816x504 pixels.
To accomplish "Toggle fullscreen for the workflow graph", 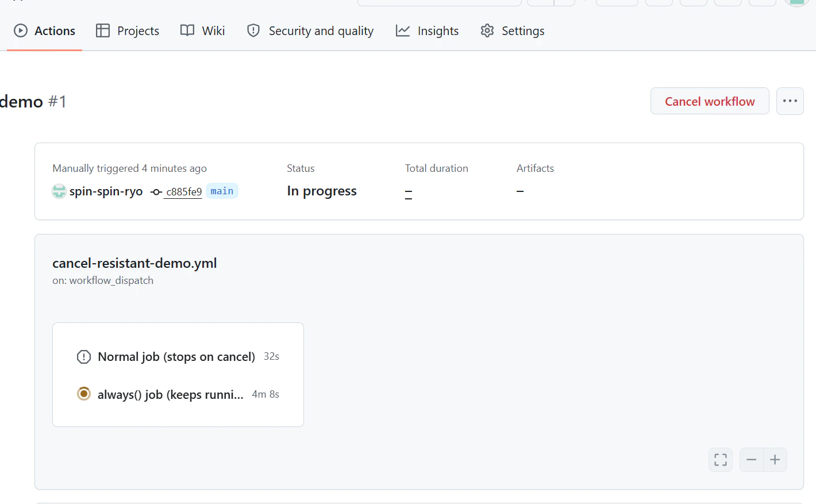I will coord(721,460).
